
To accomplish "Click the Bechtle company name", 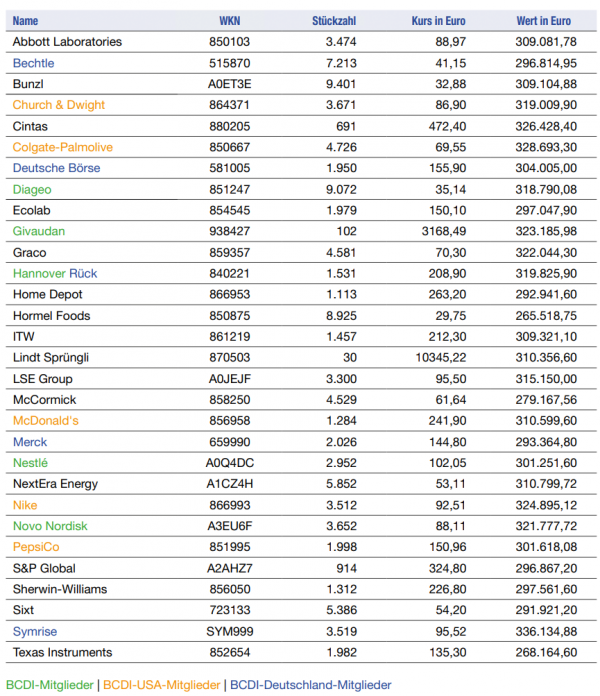I will 33,63.
